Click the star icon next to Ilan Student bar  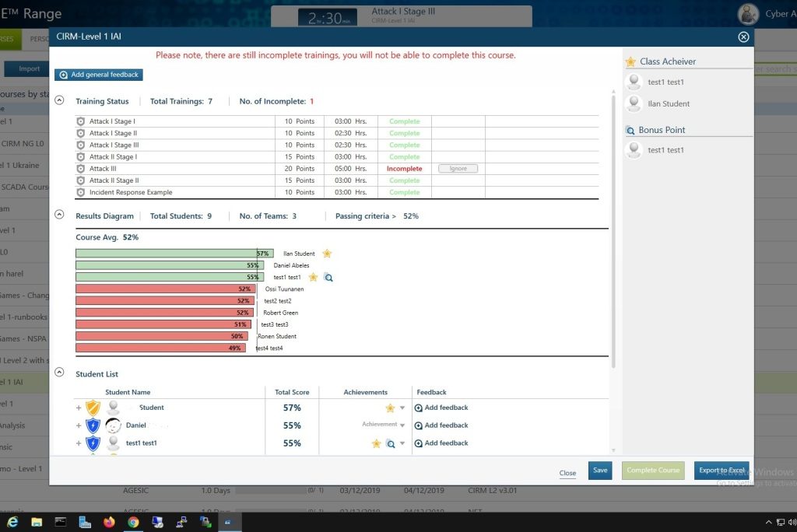pos(327,254)
